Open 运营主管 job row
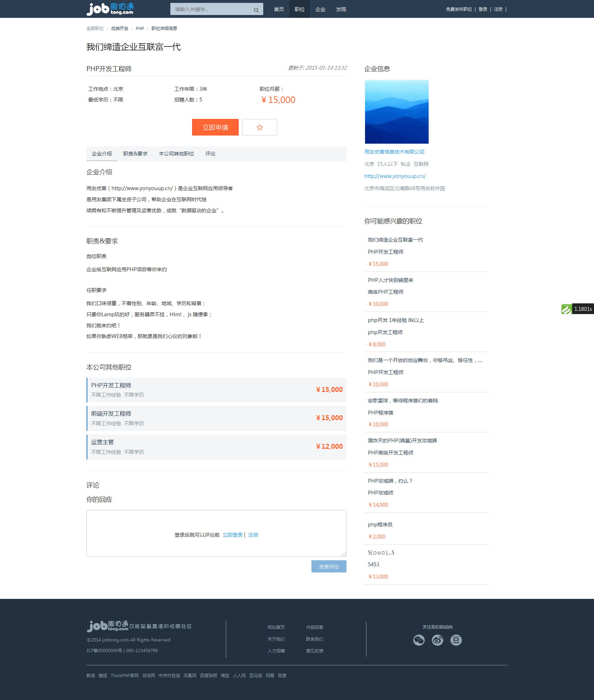 coord(216,447)
